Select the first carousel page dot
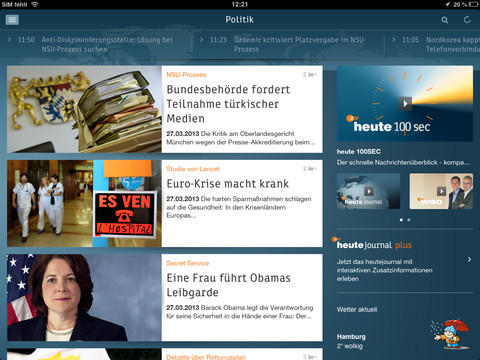Image resolution: width=480 pixels, height=360 pixels. pyautogui.click(x=401, y=220)
